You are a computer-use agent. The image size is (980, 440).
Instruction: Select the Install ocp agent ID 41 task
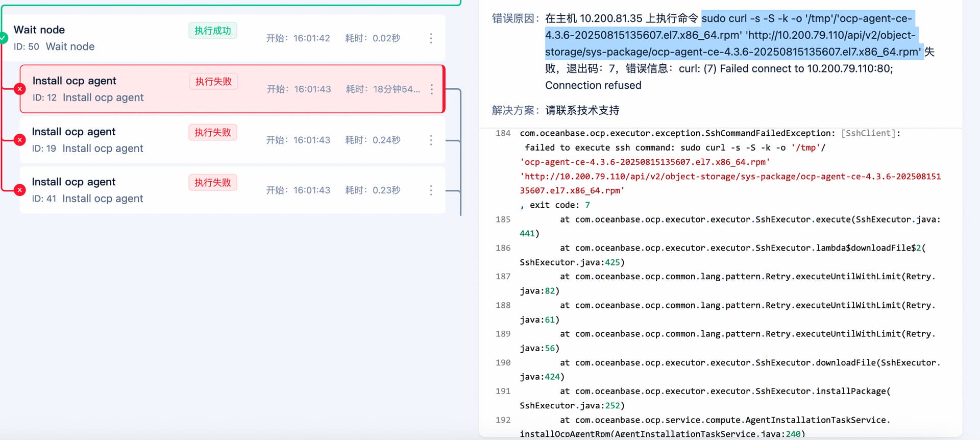(73, 182)
